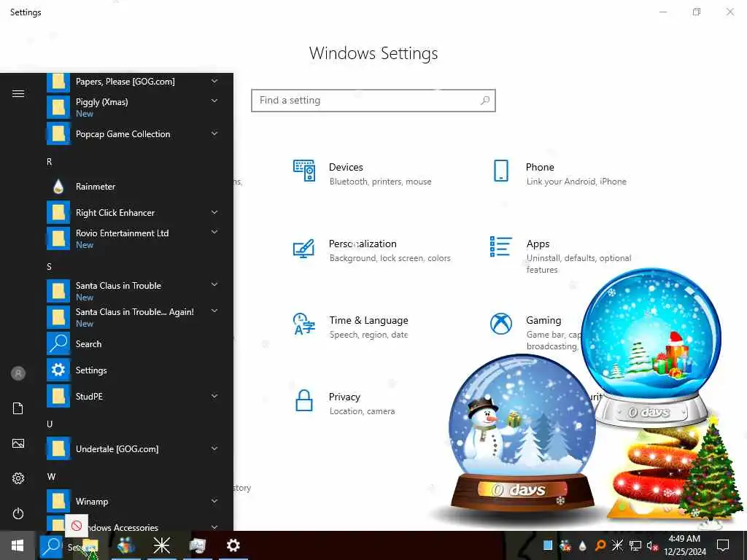Click the user account icon in Start sidebar
Screen dimensions: 747x560
point(18,373)
